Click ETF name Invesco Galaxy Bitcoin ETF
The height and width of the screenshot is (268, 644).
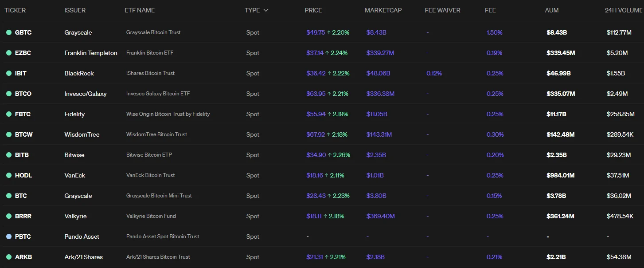(x=158, y=94)
